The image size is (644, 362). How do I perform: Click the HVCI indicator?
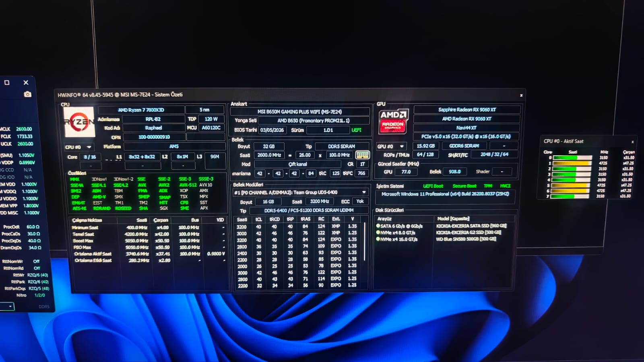(x=505, y=186)
